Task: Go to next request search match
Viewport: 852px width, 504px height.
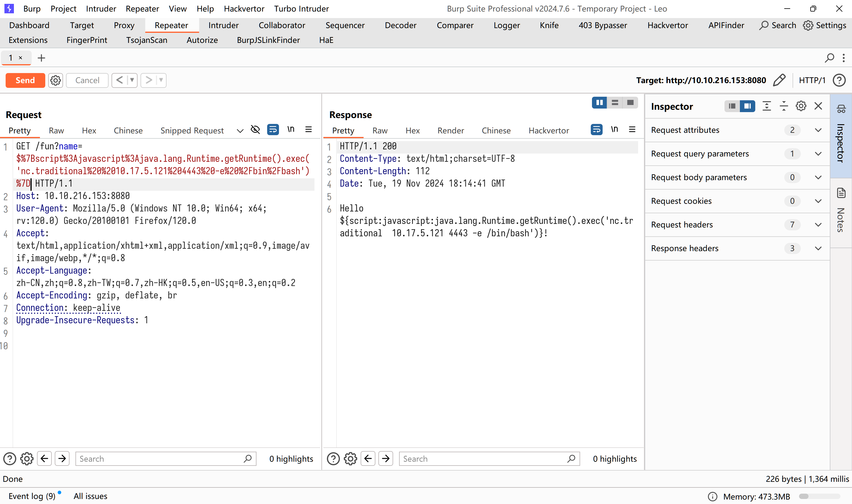Action: (62, 459)
